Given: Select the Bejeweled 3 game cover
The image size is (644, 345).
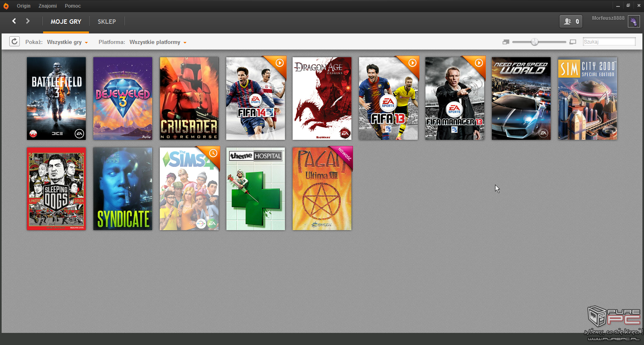Looking at the screenshot, I should click(x=123, y=98).
